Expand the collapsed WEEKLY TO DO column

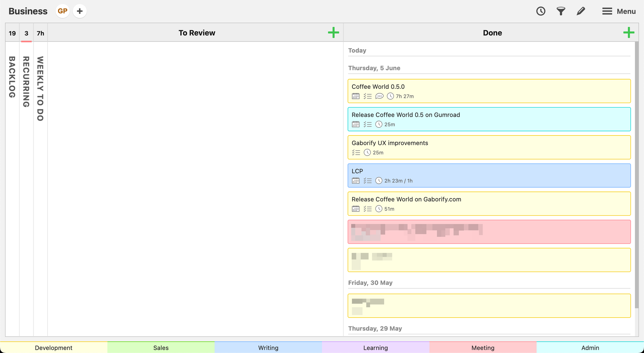point(40,88)
